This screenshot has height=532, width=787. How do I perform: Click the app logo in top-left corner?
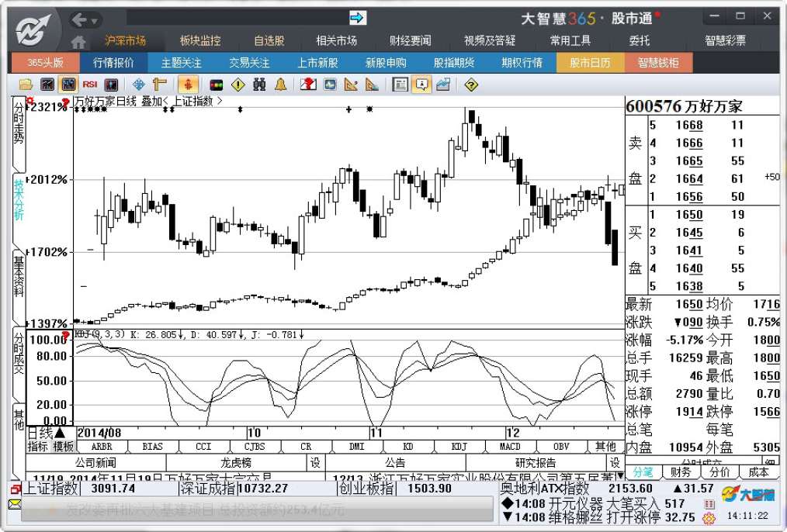33,30
